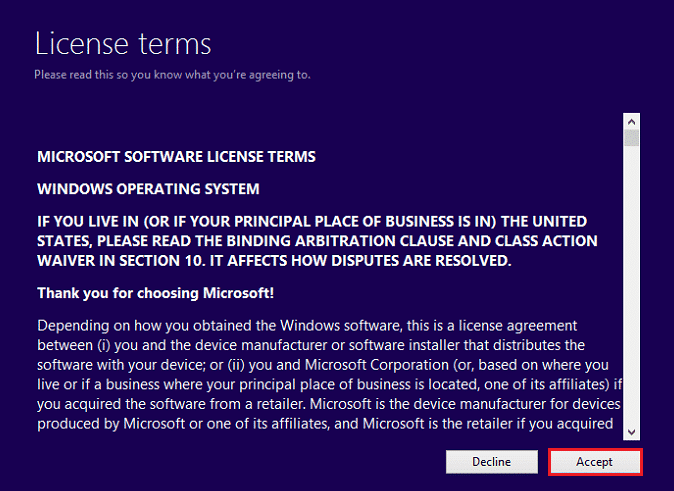Screen dimensions: 674x491
Task: Click the "WINDOWS OPERATING SYSTEM" heading
Action: click(148, 189)
